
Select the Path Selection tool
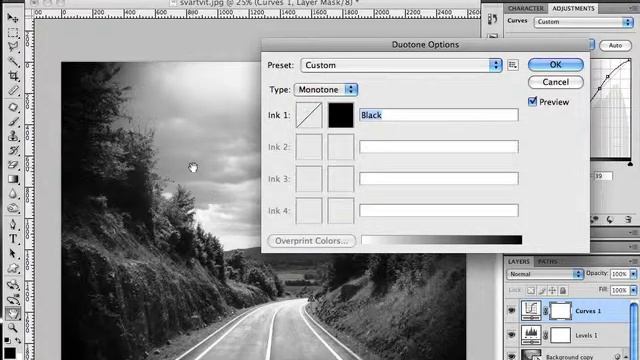13,253
